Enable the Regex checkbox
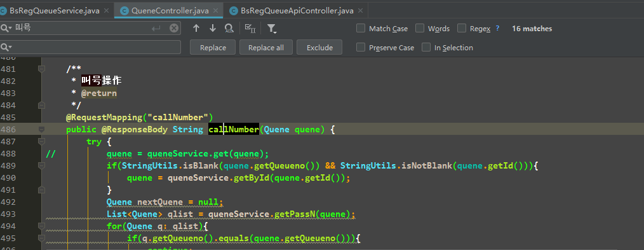This screenshot has width=644, height=250. [462, 28]
